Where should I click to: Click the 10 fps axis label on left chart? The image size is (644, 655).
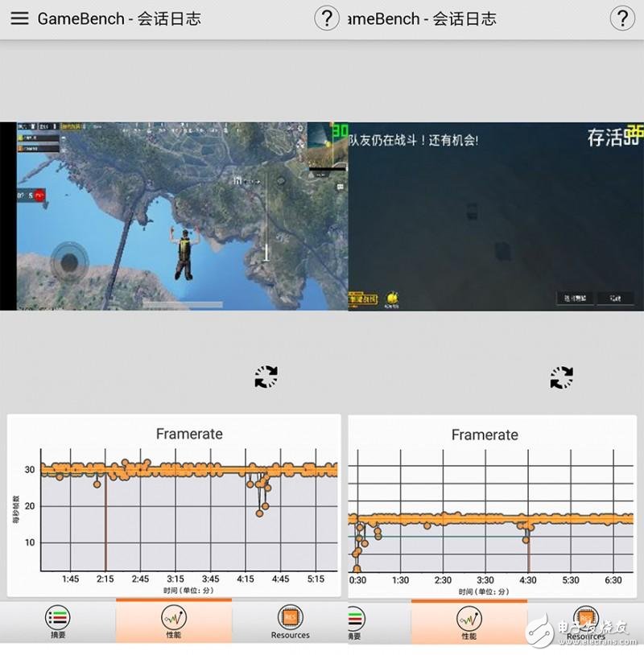coord(30,542)
